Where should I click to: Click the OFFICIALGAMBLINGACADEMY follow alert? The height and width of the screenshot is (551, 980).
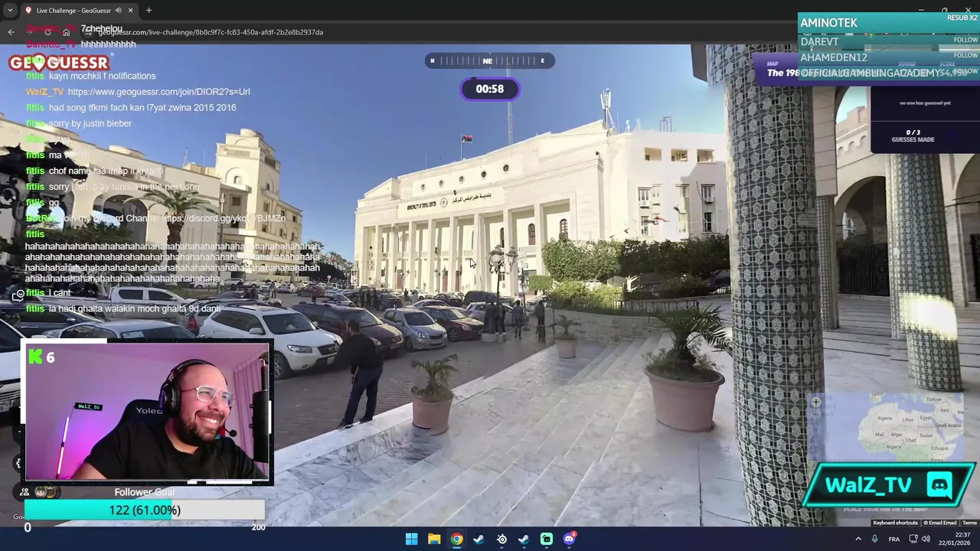point(888,73)
